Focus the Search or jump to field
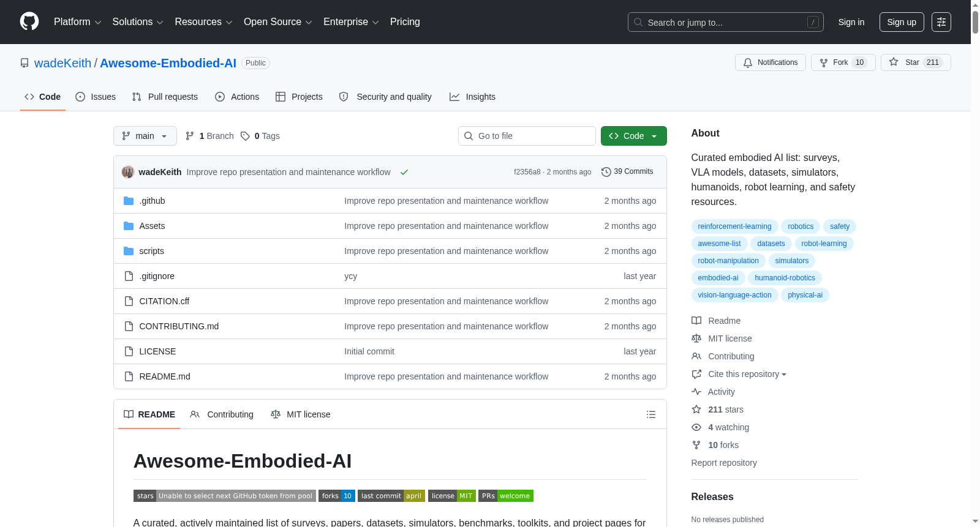This screenshot has height=527, width=980. pos(726,22)
